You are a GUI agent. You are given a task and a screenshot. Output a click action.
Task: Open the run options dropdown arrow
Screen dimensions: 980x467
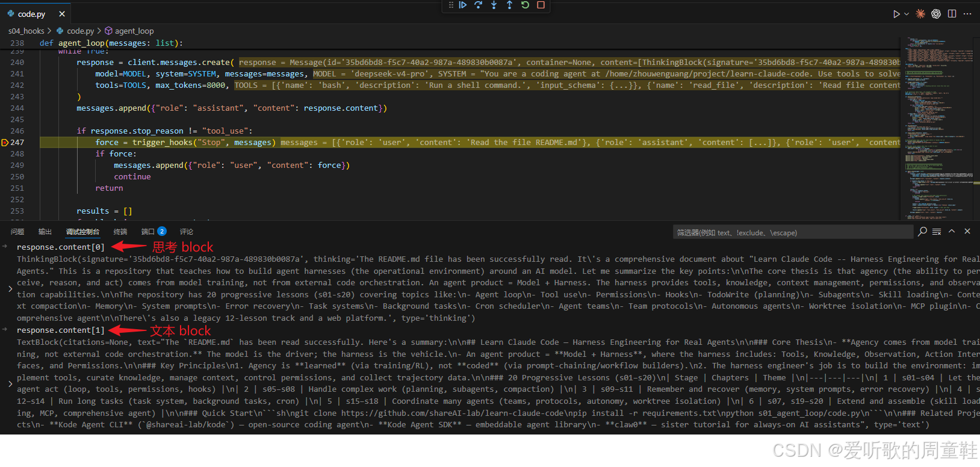pos(907,14)
